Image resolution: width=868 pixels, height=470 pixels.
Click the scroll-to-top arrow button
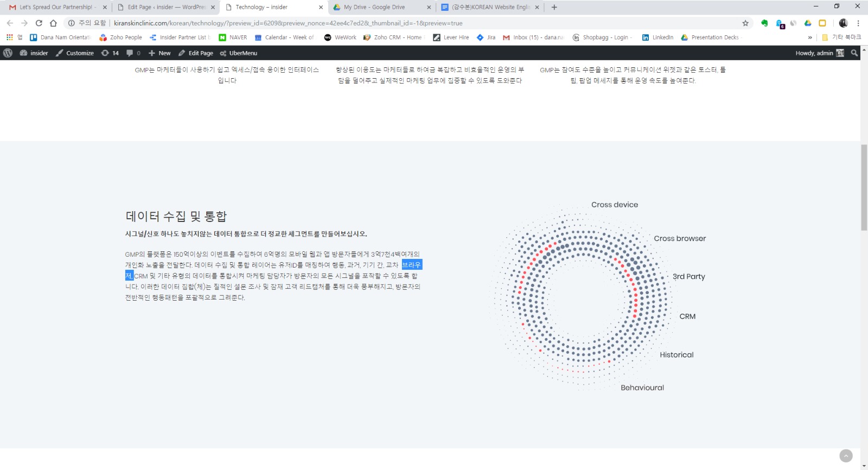tap(846, 456)
